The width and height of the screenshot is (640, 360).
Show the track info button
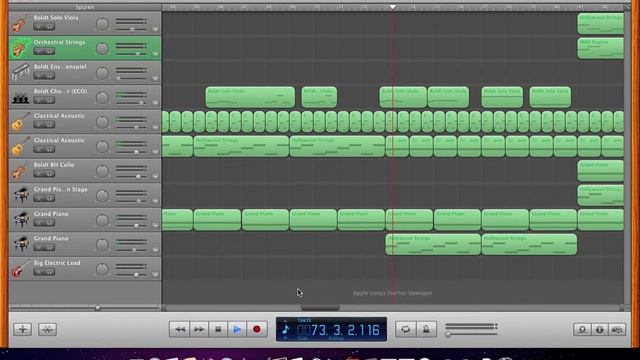pos(600,329)
